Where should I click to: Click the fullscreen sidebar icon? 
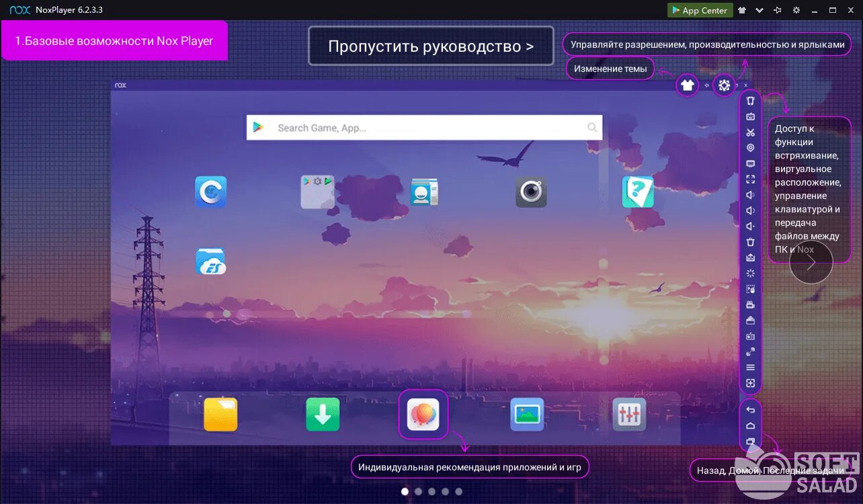click(x=751, y=179)
